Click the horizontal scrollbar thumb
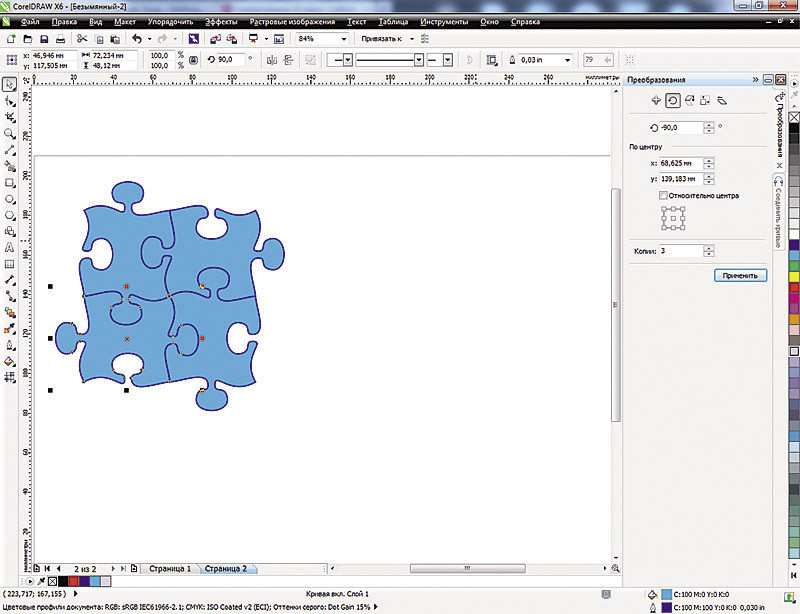Image resolution: width=800 pixels, height=614 pixels. (x=467, y=568)
